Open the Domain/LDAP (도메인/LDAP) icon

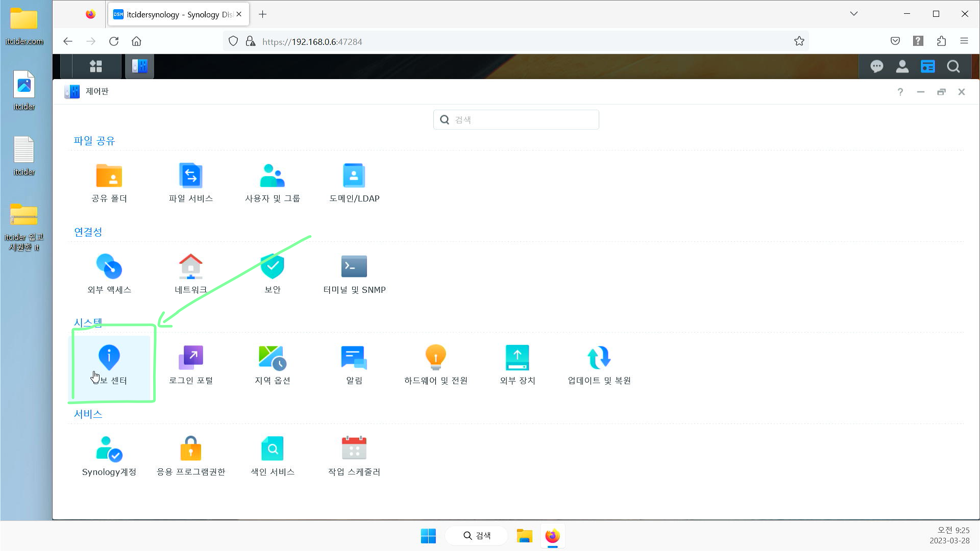click(x=354, y=176)
